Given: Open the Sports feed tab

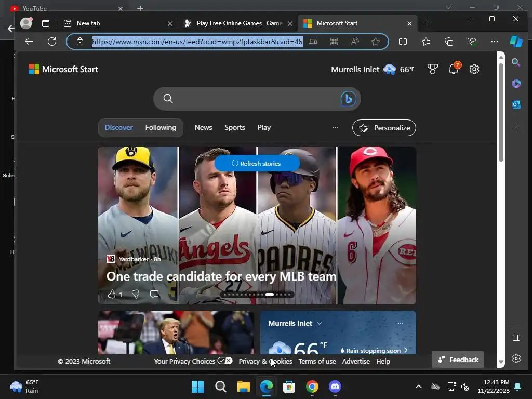Looking at the screenshot, I should click(234, 128).
